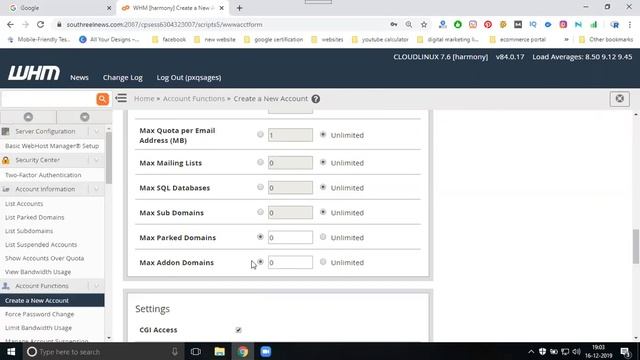Screen dimensions: 640x360
Task: Select numeric radio for Max Quota per Email
Action: pyautogui.click(x=260, y=134)
